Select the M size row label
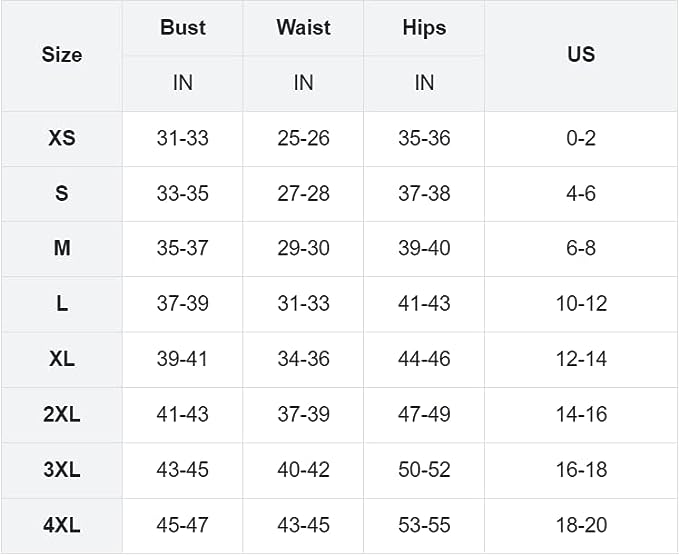This screenshot has height=555, width=679. (x=62, y=248)
